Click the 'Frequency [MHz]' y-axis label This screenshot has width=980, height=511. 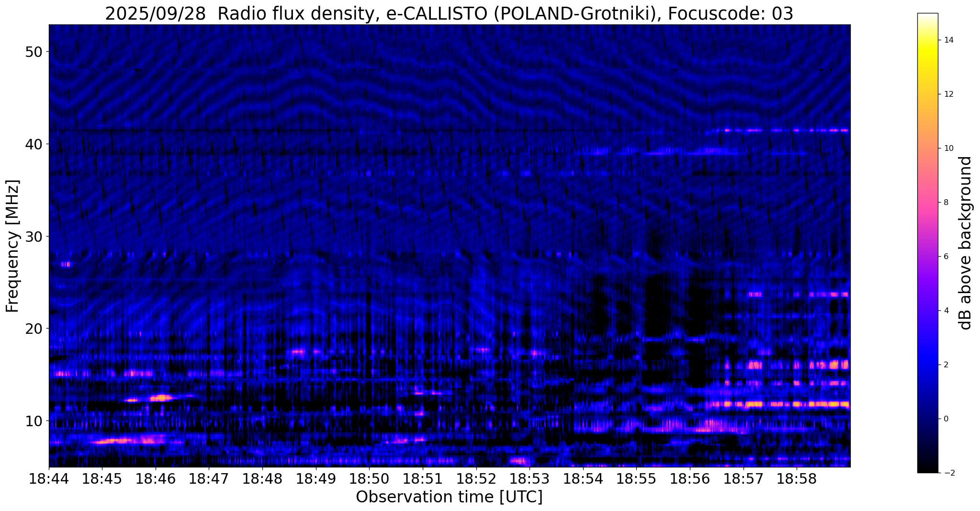(12, 246)
